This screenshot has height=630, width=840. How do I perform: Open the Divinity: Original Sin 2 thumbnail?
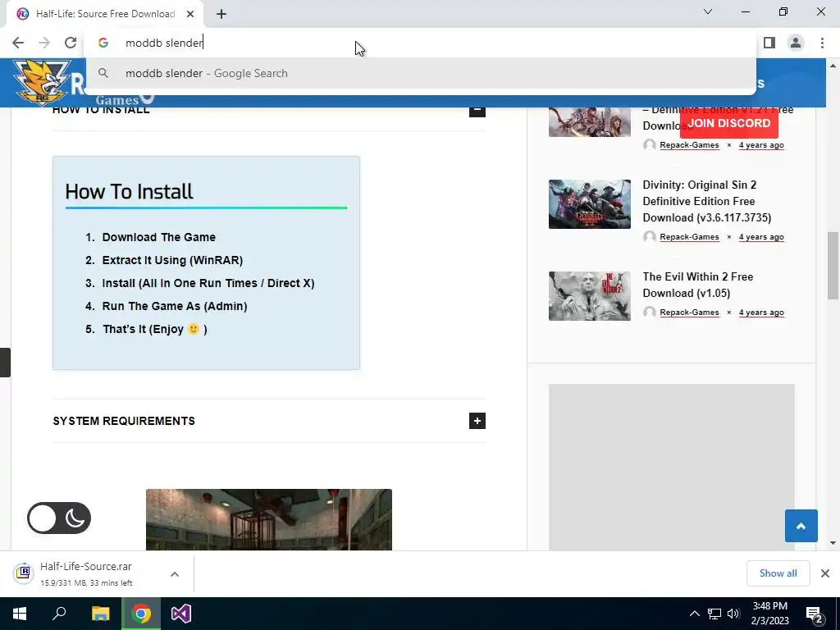pyautogui.click(x=589, y=204)
